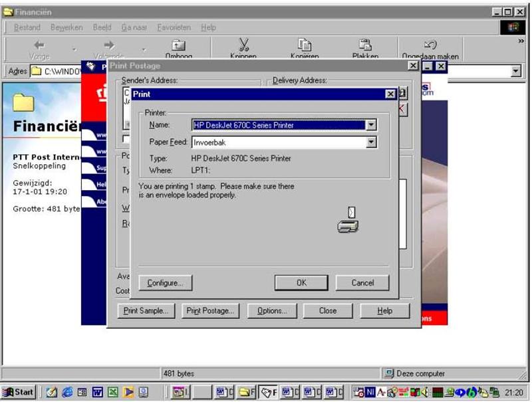Screen dimensions: 532x402
Task: Launch Internet Explorer from quick launch
Action: (67, 392)
